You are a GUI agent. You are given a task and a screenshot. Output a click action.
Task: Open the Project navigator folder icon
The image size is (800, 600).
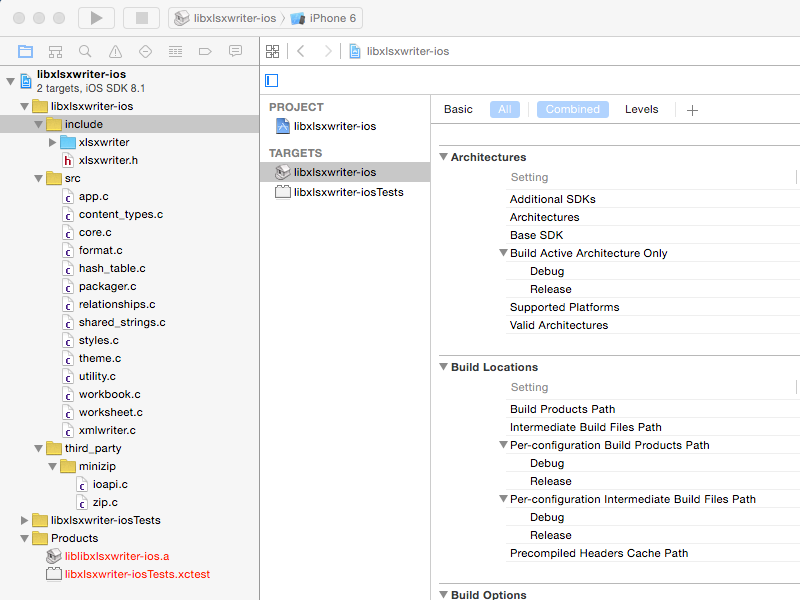26,51
